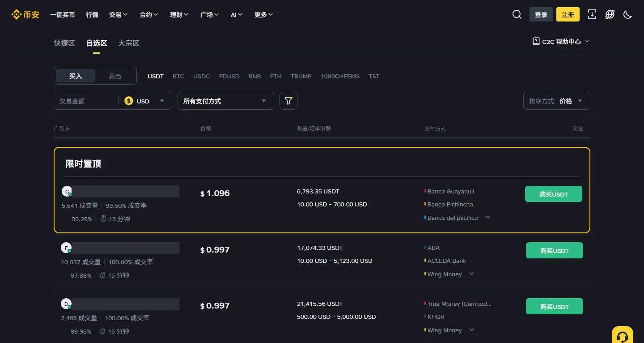Click the ABA payment label
This screenshot has height=343, width=644.
pos(433,248)
